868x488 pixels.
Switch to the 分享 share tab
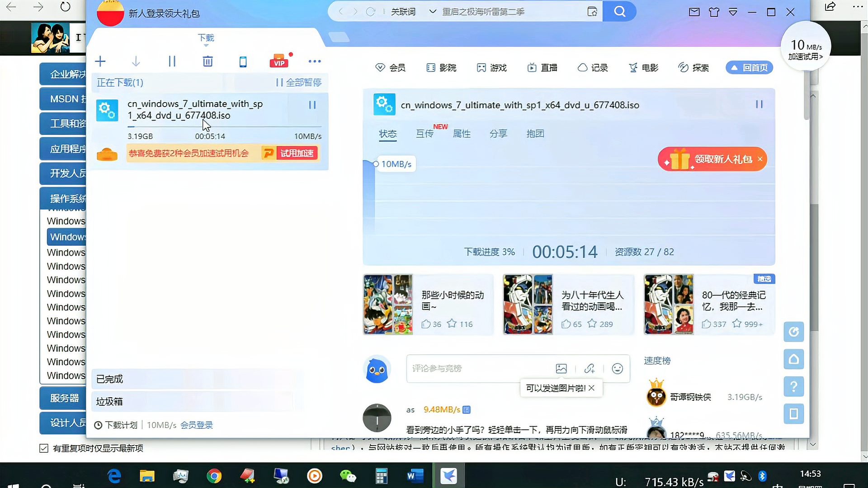(x=498, y=134)
